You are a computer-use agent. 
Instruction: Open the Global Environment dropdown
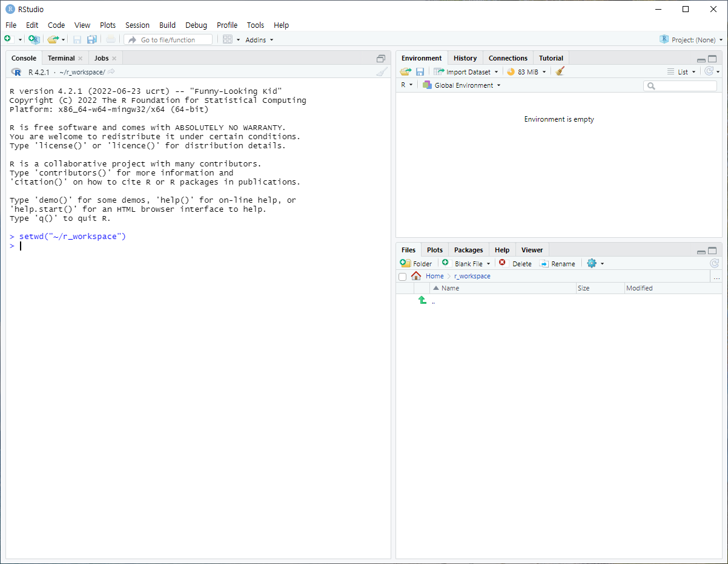(x=462, y=85)
